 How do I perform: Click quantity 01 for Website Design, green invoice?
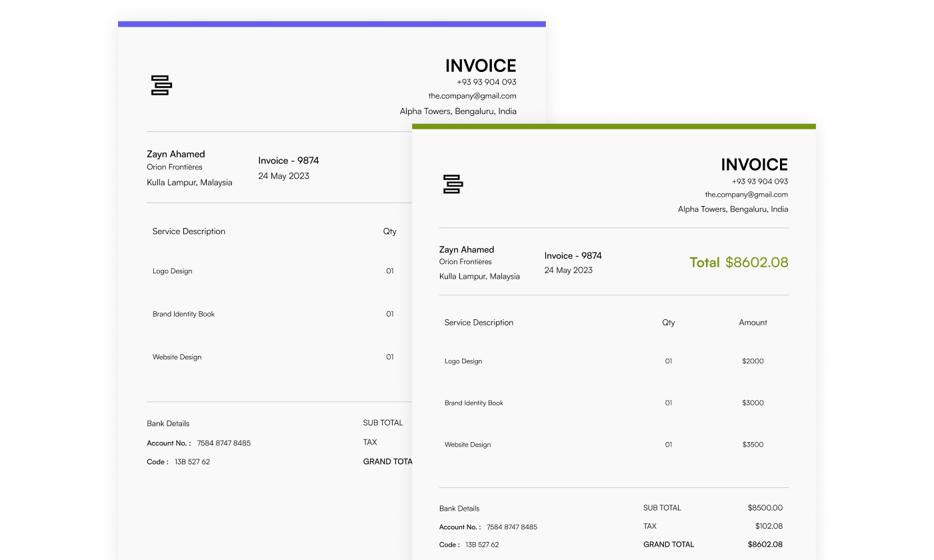tap(669, 445)
